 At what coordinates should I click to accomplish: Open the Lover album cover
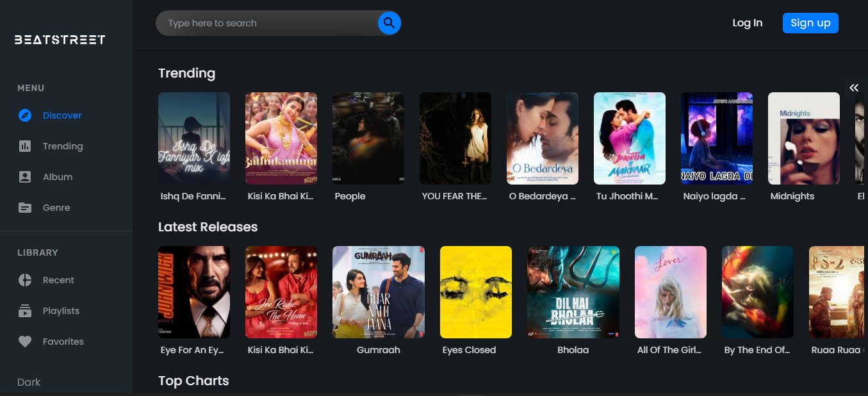pyautogui.click(x=671, y=292)
